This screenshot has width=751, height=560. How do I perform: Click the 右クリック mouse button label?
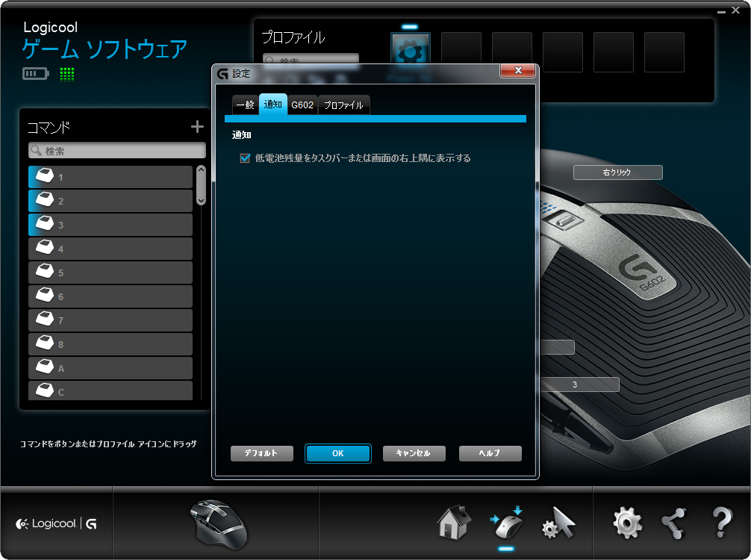pos(618,172)
